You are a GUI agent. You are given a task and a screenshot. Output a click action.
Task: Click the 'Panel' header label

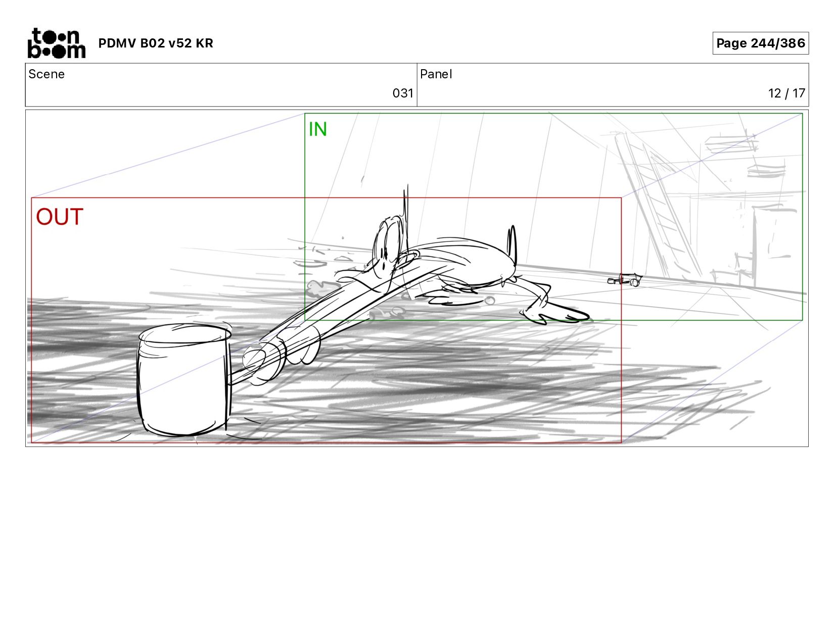[x=436, y=74]
